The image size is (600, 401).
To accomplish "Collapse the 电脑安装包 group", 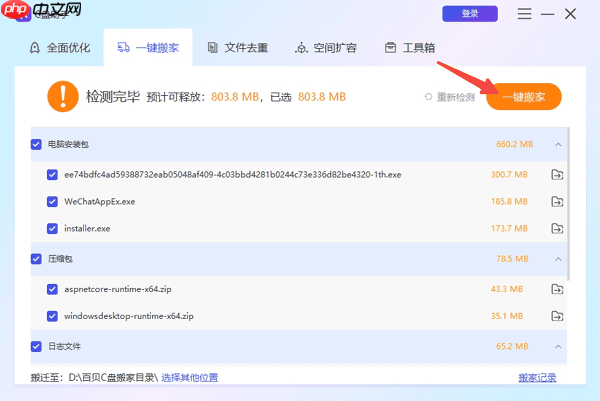I will [x=558, y=144].
